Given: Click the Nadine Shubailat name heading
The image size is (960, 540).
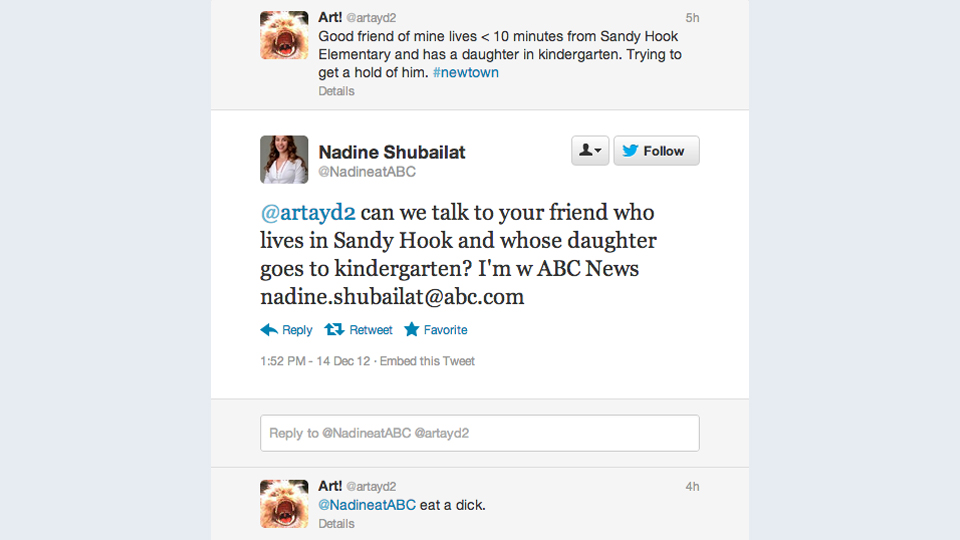Looking at the screenshot, I should pyautogui.click(x=392, y=152).
